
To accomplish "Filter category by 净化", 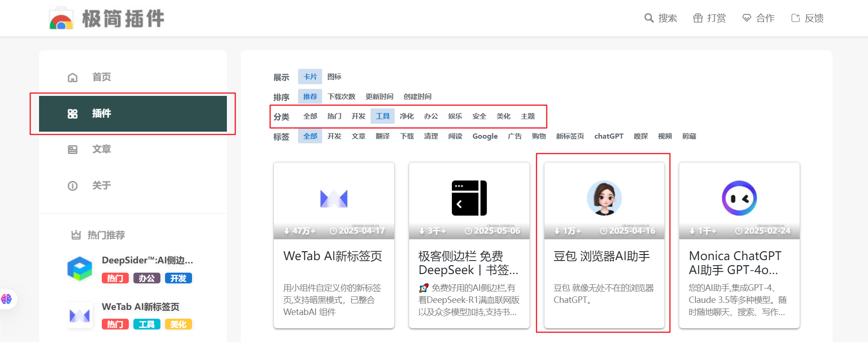I will pos(407,116).
